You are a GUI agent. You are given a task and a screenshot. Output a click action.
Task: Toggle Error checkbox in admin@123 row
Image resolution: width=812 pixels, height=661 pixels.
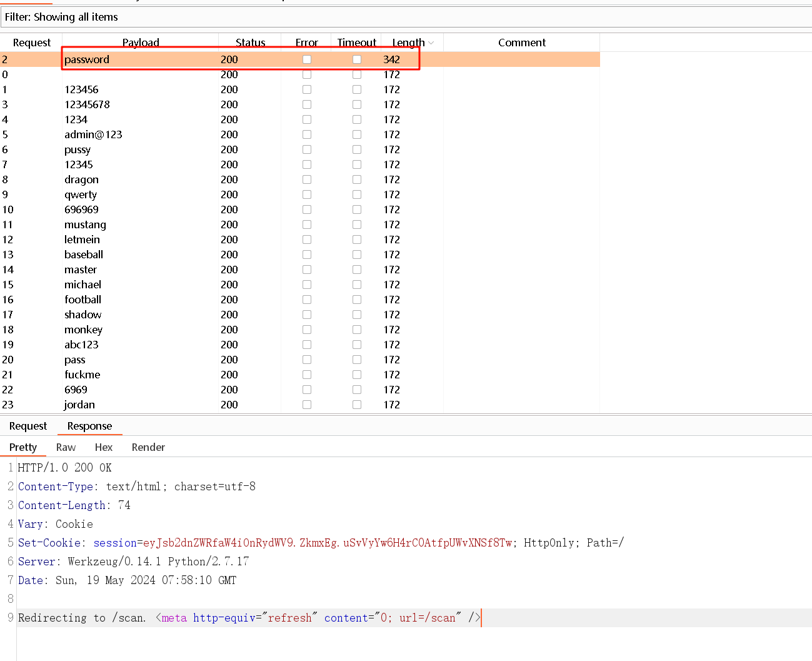(307, 134)
